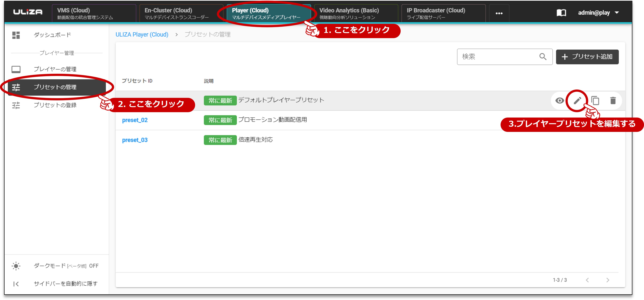Viewport: 644px width, 300px height.
Task: Select the プロモーション動画配信用 description
Action: (x=273, y=120)
